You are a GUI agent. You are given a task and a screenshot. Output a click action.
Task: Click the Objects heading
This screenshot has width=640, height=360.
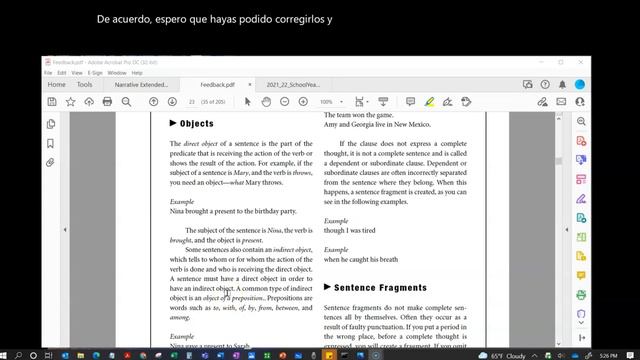click(x=196, y=124)
